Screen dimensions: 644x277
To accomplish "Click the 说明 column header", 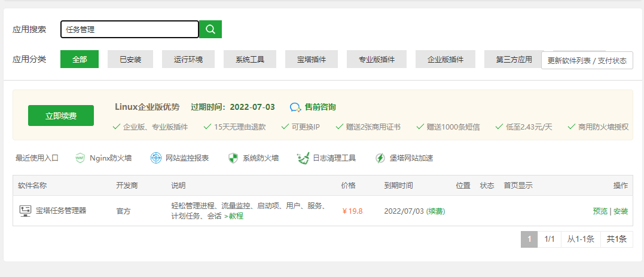I will coord(178,186).
